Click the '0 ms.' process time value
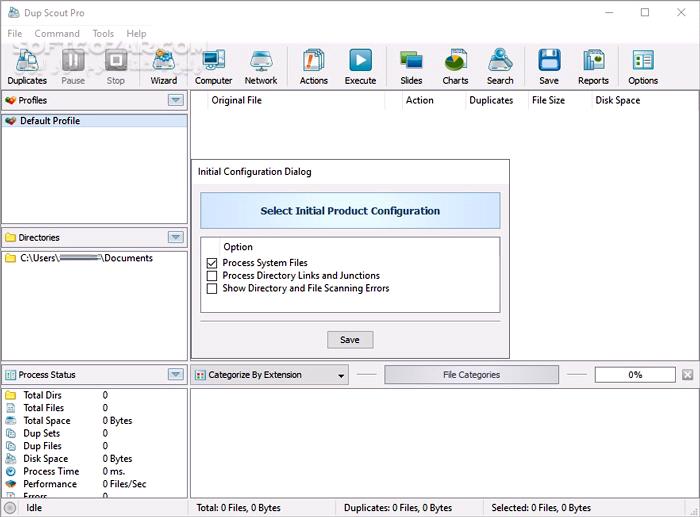The width and height of the screenshot is (700, 517). (114, 471)
